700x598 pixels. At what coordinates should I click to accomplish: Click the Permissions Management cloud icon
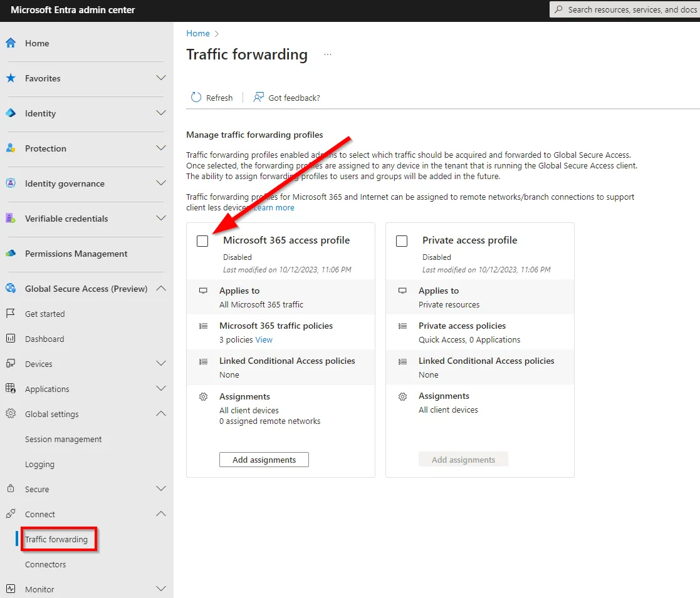pyautogui.click(x=11, y=254)
